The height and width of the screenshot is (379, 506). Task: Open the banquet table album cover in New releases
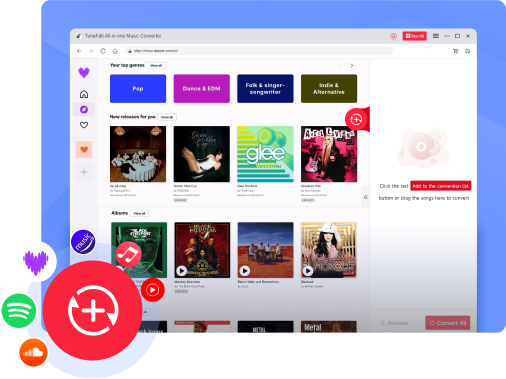(138, 154)
